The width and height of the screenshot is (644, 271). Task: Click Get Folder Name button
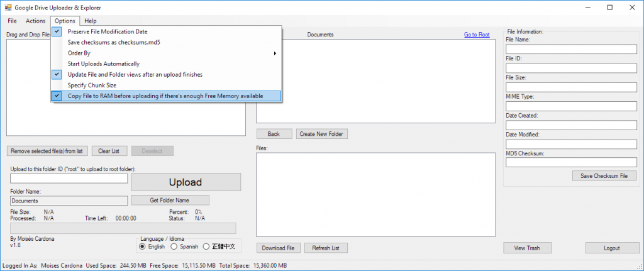click(x=170, y=200)
